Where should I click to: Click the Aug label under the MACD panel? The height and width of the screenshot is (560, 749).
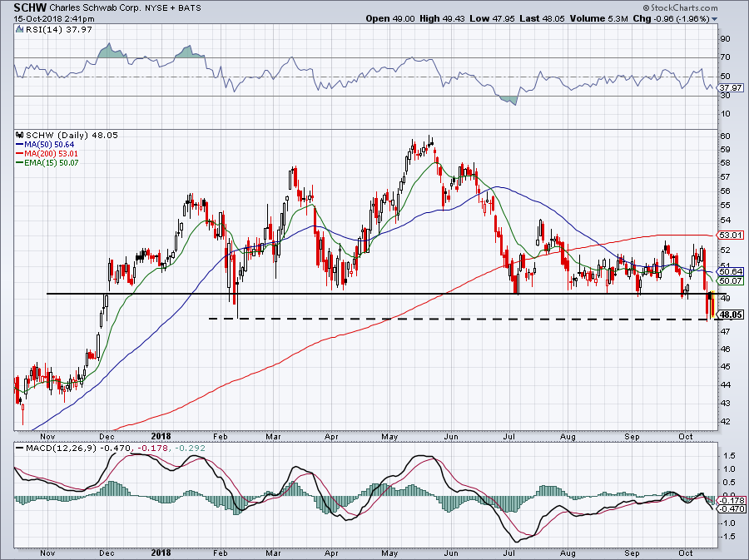(x=568, y=553)
